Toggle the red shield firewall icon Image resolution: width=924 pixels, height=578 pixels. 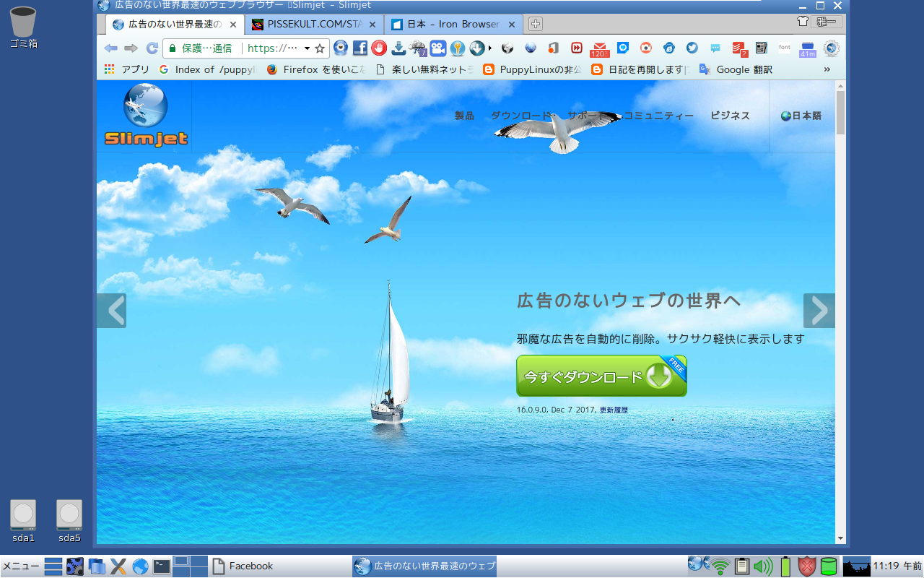pos(807,567)
